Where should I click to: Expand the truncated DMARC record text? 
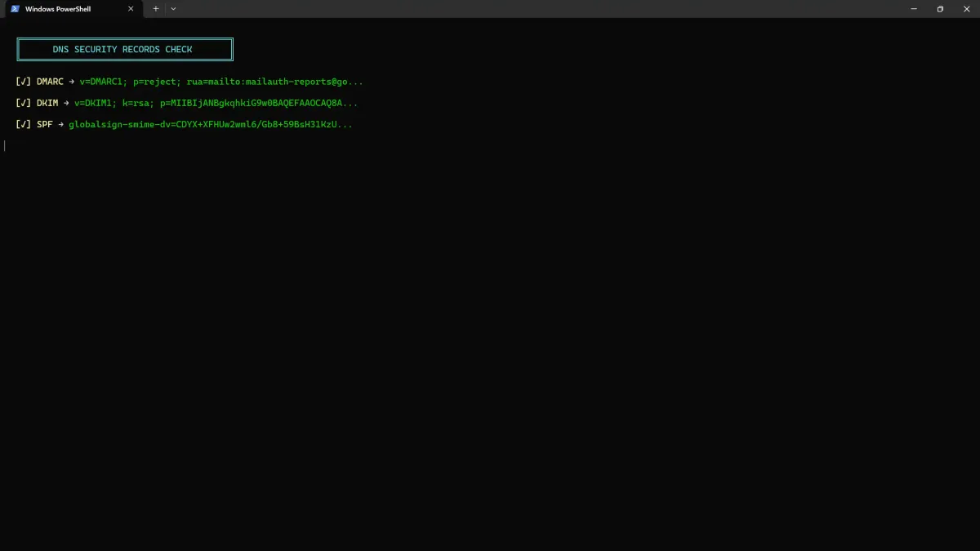point(356,81)
